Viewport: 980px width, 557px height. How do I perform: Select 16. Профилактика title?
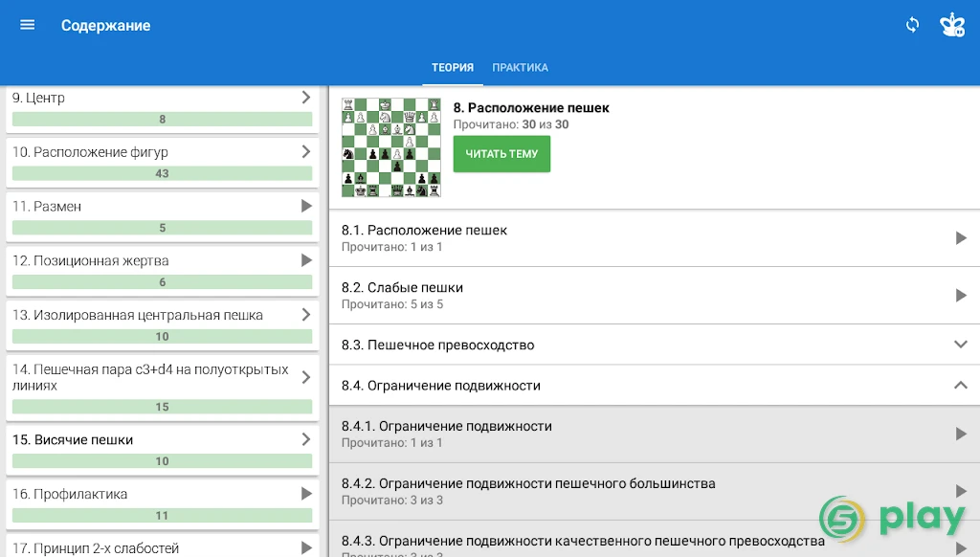(70, 494)
